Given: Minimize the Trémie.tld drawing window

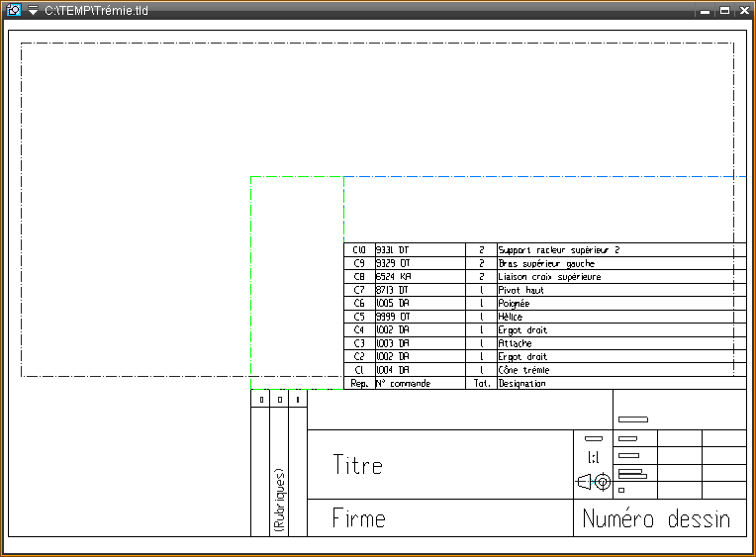Looking at the screenshot, I should (706, 10).
